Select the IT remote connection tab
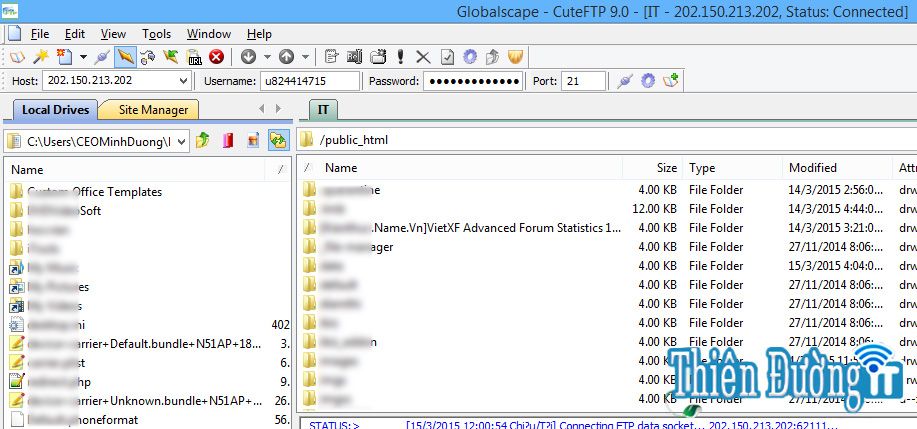Screen dimensions: 917x429 (323, 110)
